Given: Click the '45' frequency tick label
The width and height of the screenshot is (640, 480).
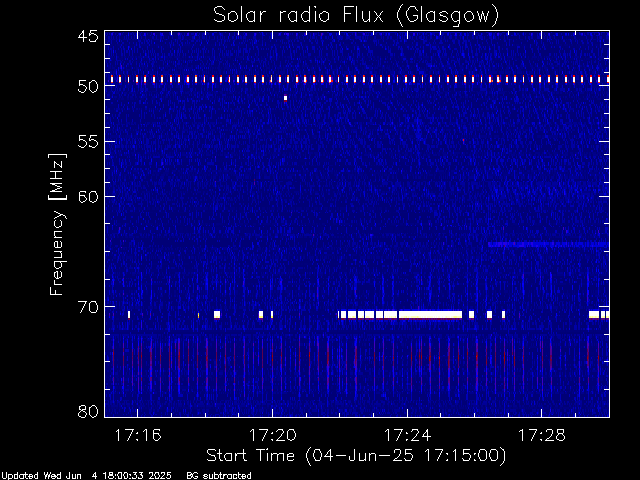Looking at the screenshot, I should click(88, 37).
